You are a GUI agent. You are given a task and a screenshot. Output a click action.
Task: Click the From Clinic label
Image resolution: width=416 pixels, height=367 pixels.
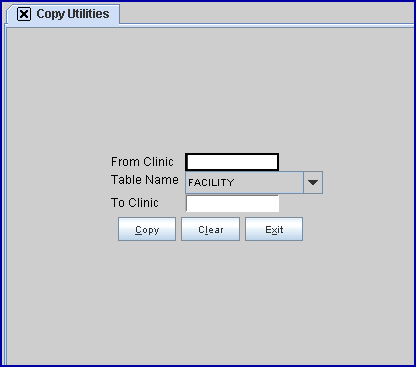pyautogui.click(x=142, y=162)
